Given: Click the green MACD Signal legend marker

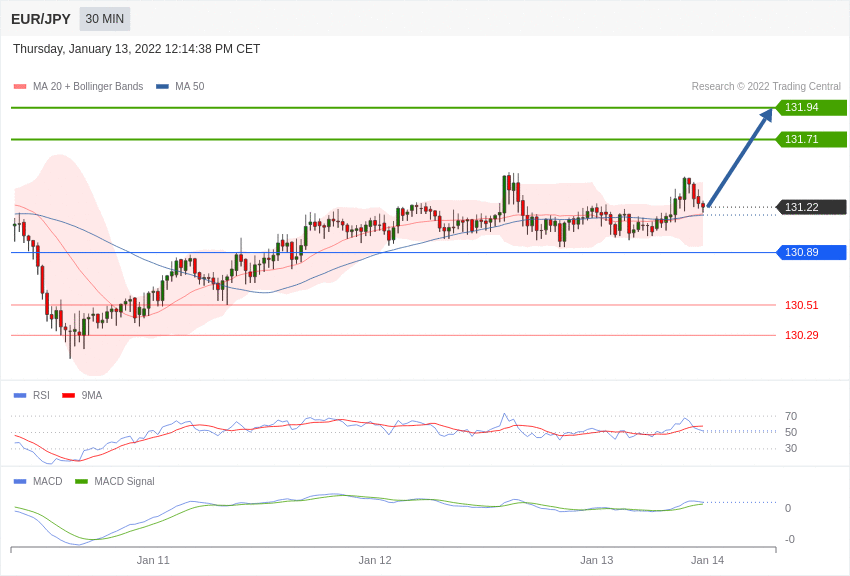Looking at the screenshot, I should (x=81, y=481).
